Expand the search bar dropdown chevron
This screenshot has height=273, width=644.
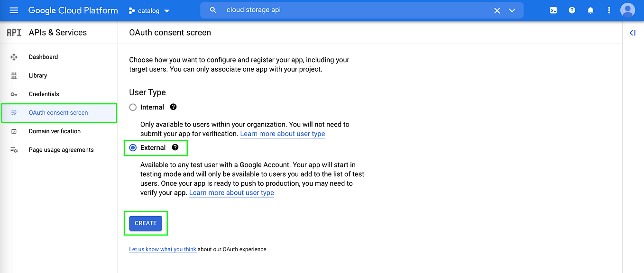point(511,10)
